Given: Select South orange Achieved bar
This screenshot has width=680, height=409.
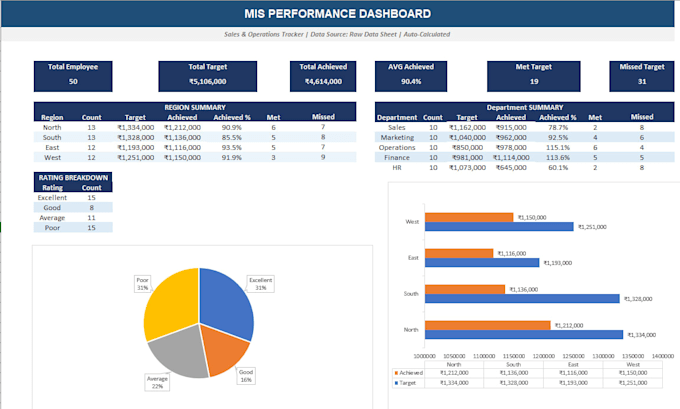Looking at the screenshot, I should 465,289.
